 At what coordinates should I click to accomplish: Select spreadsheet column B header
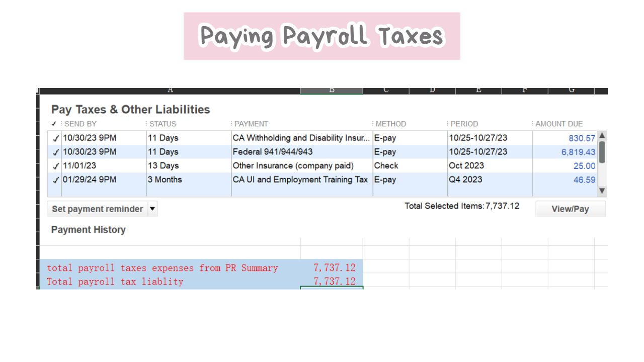pyautogui.click(x=332, y=90)
